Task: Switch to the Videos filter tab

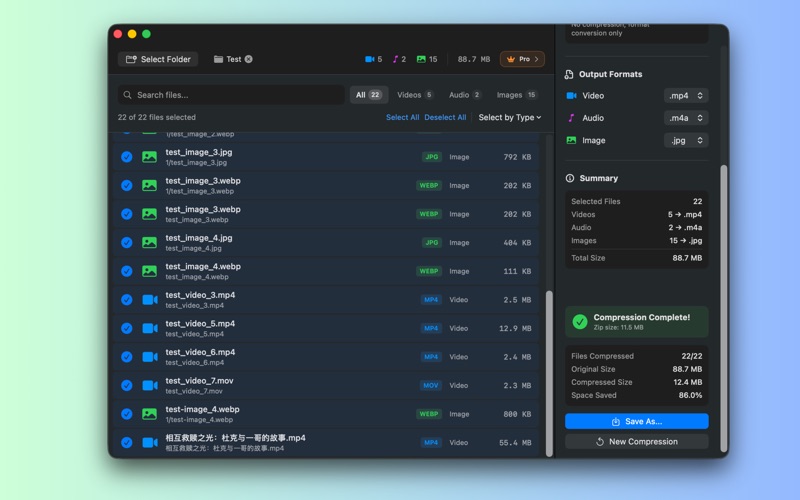Action: coord(415,95)
